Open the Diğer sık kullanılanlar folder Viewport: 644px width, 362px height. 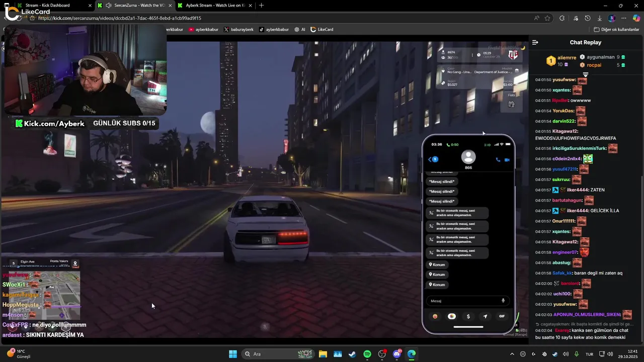616,30
